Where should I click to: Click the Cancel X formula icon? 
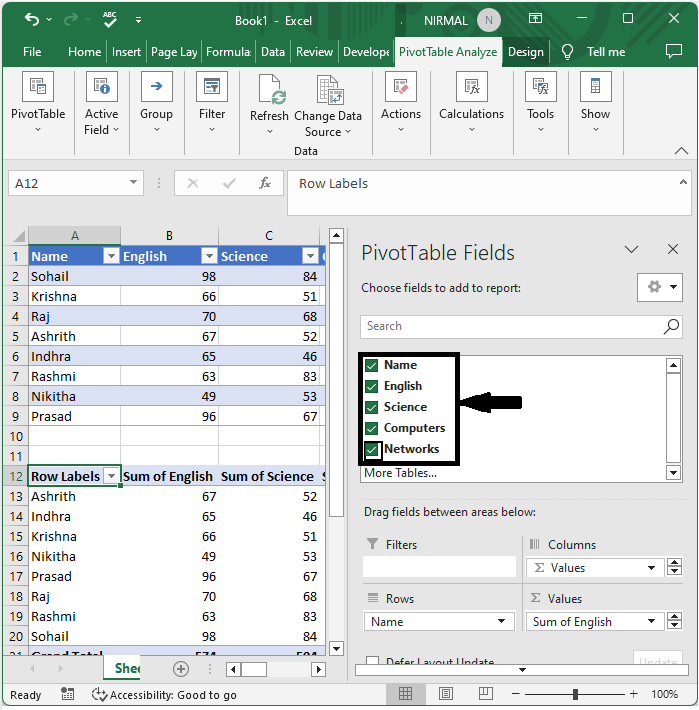click(193, 183)
